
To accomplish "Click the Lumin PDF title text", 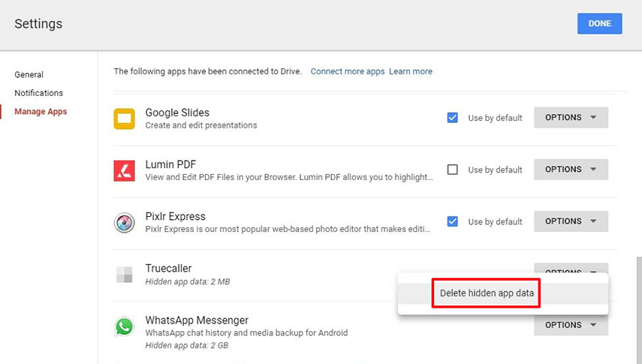I will coord(170,164).
